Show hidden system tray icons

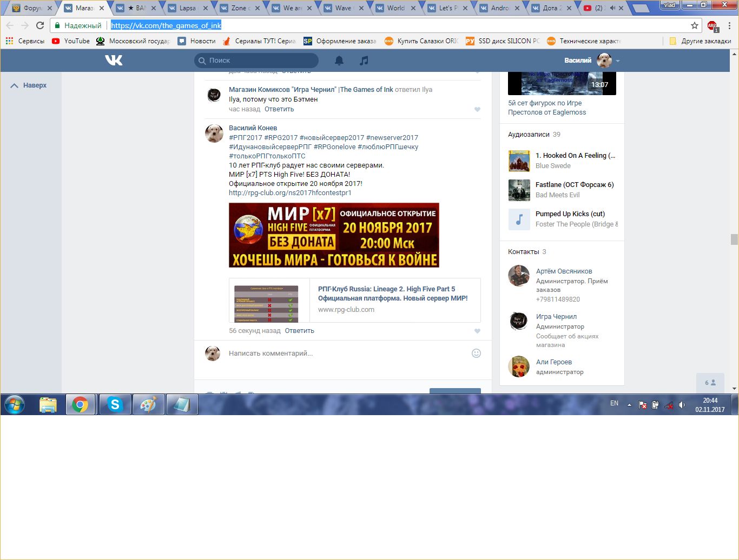(x=629, y=405)
